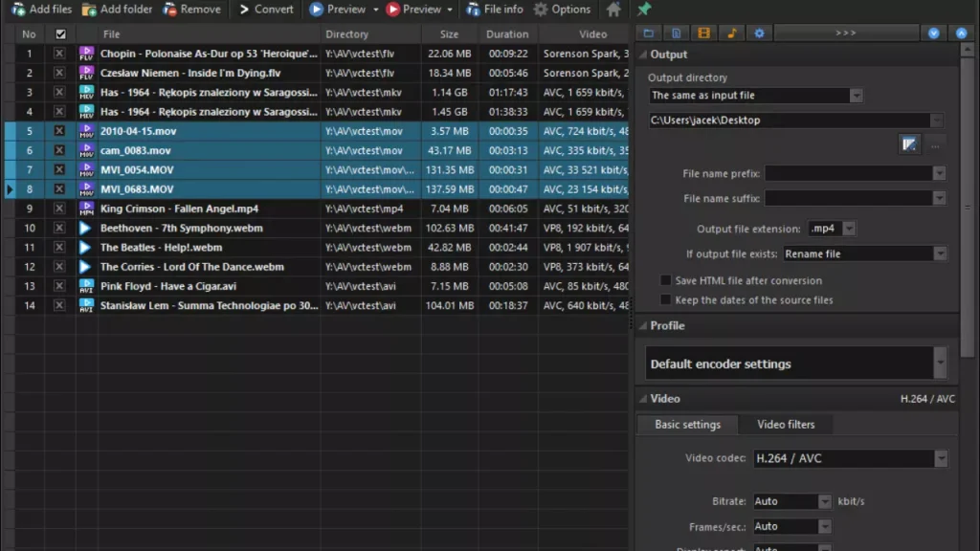Collapse the Video section
The image size is (980, 551).
point(642,399)
